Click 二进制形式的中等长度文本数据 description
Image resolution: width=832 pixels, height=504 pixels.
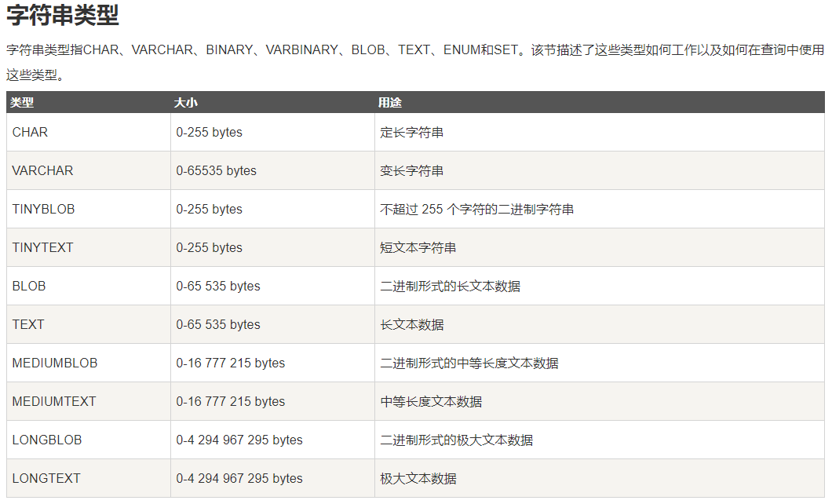pos(469,363)
